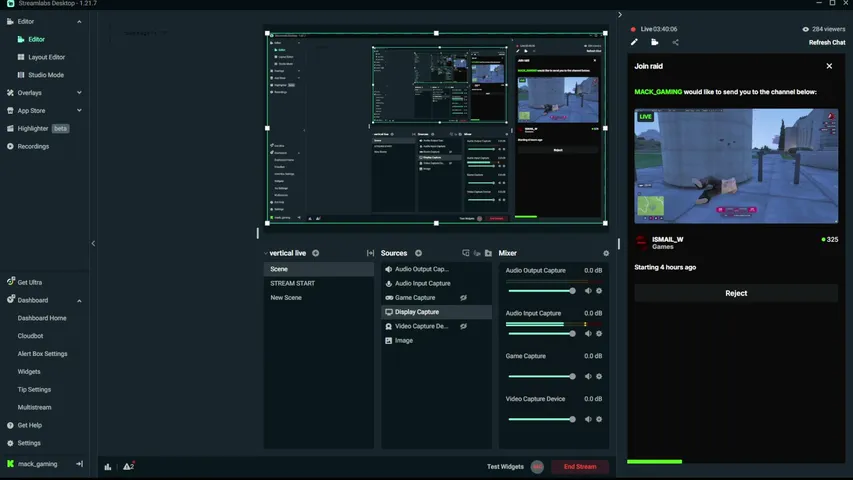Click the REC record button
This screenshot has height=480, width=853.
[537, 466]
